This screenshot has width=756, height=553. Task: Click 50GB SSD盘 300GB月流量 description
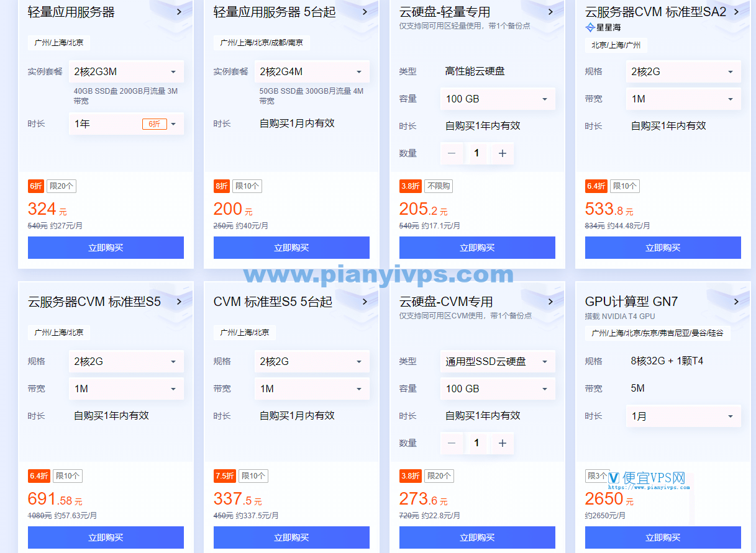(311, 96)
